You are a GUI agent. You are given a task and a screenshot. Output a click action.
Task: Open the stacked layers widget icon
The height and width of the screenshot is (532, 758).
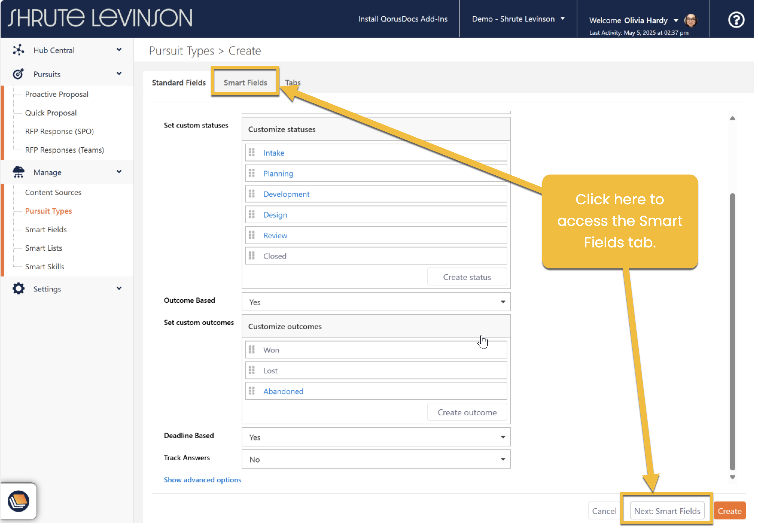(x=19, y=501)
